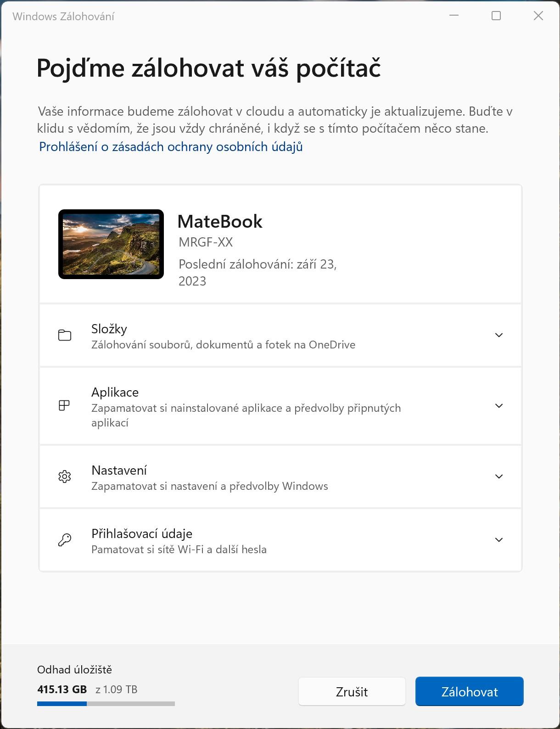Viewport: 560px width, 729px height.
Task: Expand the Přihlašovací údaje chevron
Action: click(499, 540)
